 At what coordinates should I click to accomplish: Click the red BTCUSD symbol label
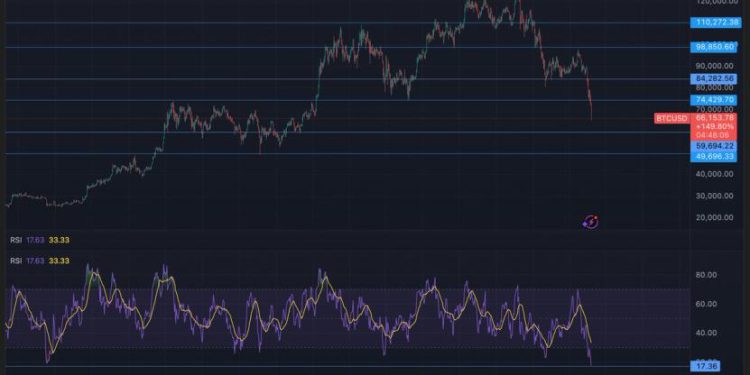click(672, 119)
